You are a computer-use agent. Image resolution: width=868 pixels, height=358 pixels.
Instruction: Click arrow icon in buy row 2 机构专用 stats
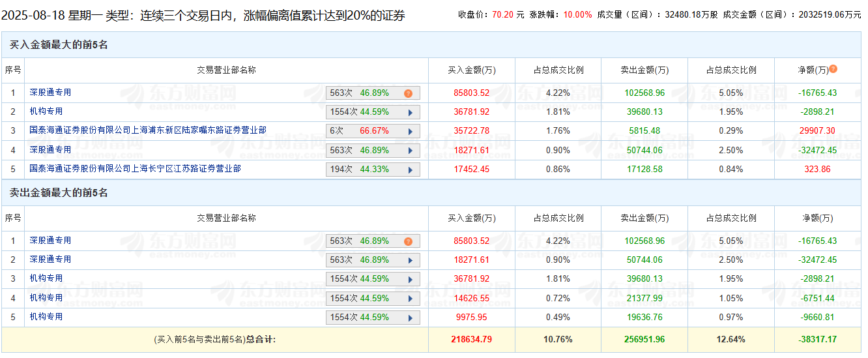point(410,112)
